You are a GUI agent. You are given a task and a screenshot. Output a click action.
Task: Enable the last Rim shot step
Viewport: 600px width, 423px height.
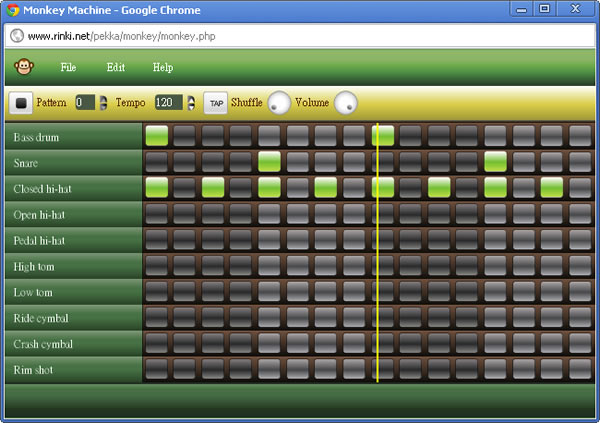coord(580,369)
